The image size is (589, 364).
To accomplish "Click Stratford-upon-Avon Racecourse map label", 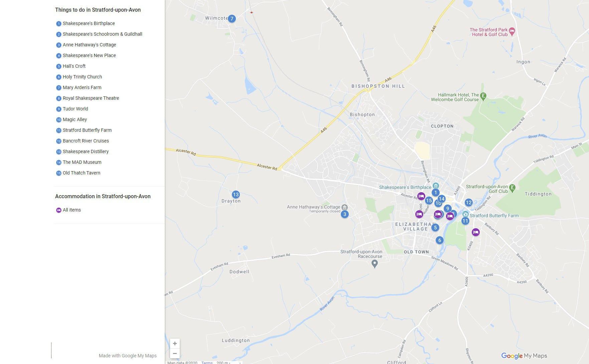I will coord(361,254).
